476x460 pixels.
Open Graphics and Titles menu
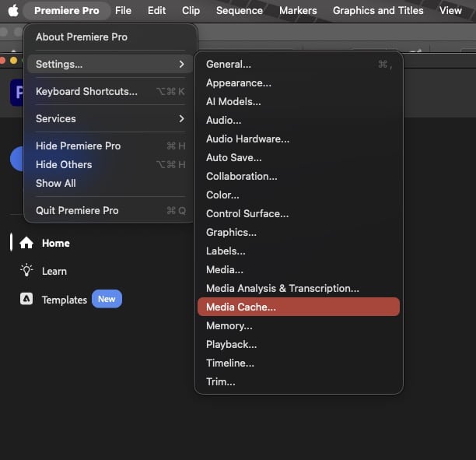378,11
